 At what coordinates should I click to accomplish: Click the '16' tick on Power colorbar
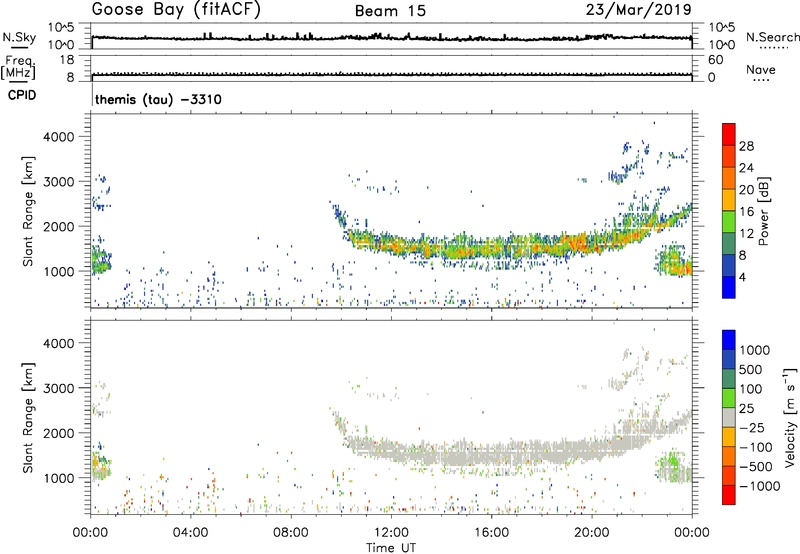(746, 212)
